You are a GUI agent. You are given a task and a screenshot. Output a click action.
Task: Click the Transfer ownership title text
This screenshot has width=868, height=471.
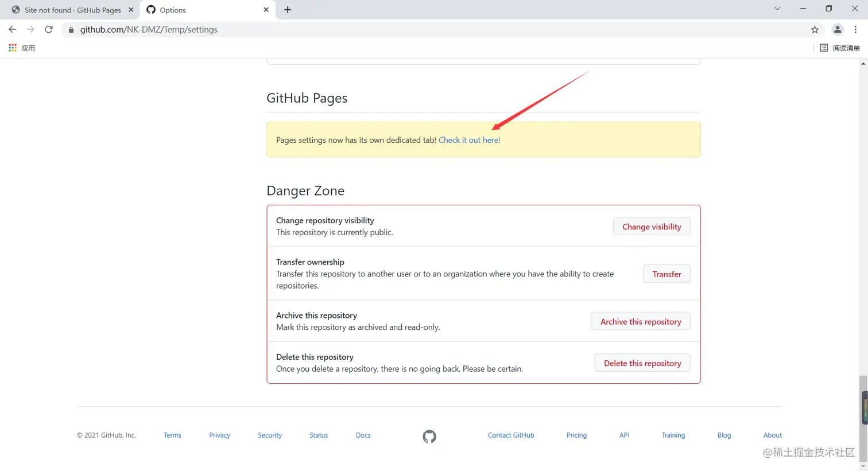click(310, 262)
